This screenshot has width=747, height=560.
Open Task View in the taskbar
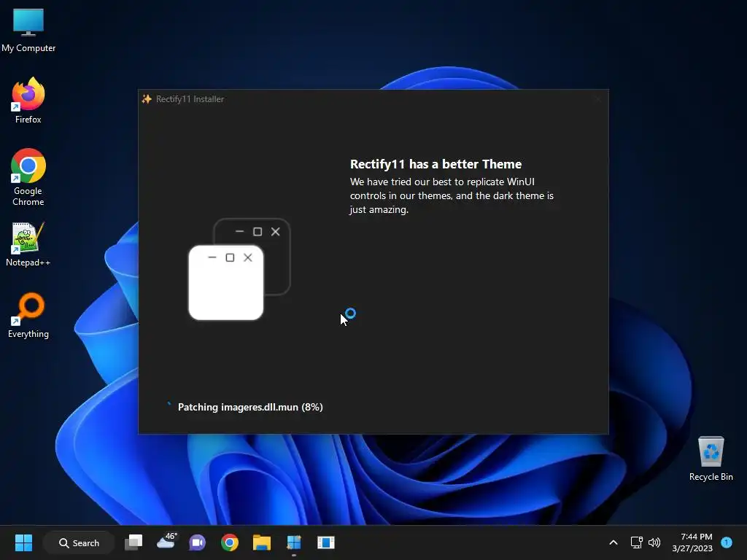click(133, 542)
